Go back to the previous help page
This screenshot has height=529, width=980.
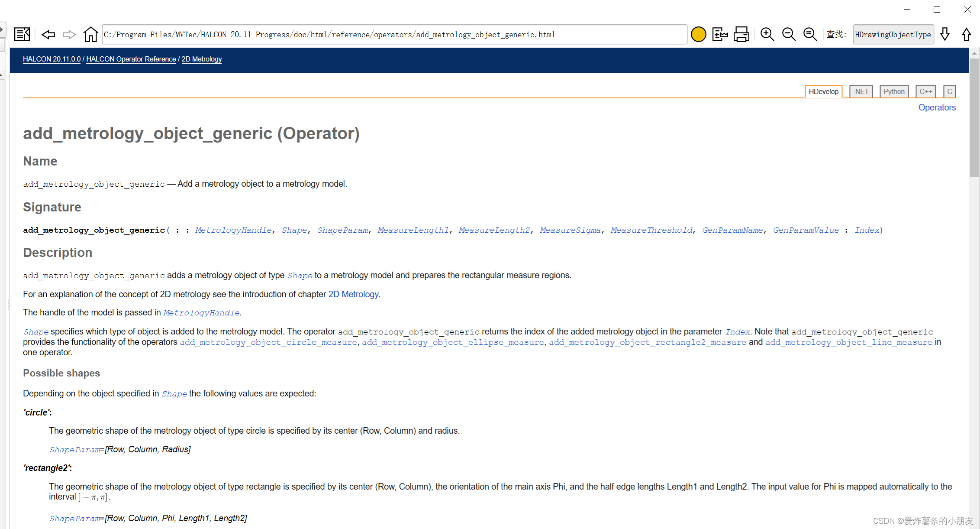48,34
